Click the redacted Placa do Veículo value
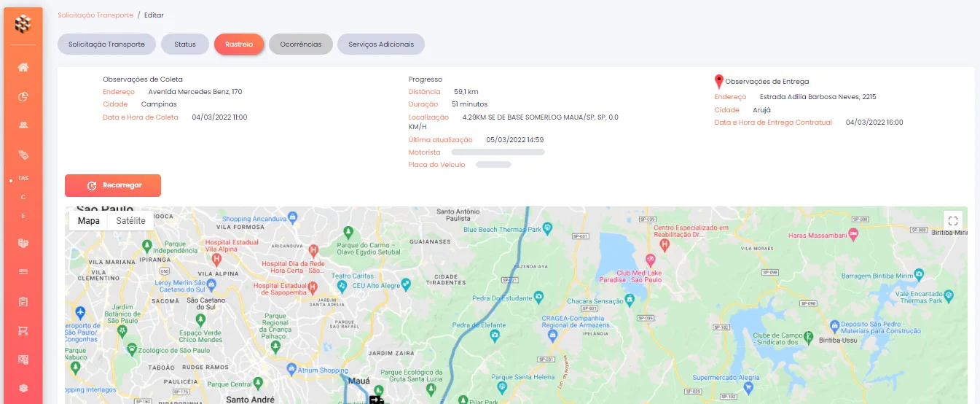 [x=494, y=165]
